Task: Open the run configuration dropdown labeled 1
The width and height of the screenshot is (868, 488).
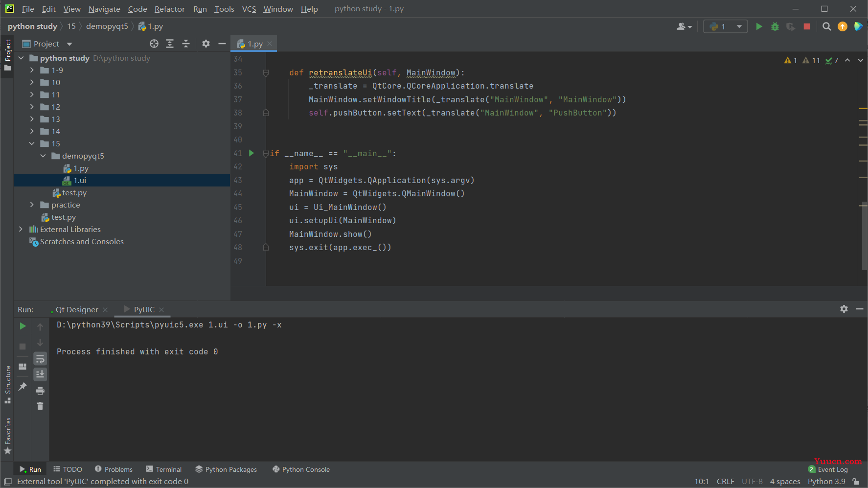Action: point(725,26)
